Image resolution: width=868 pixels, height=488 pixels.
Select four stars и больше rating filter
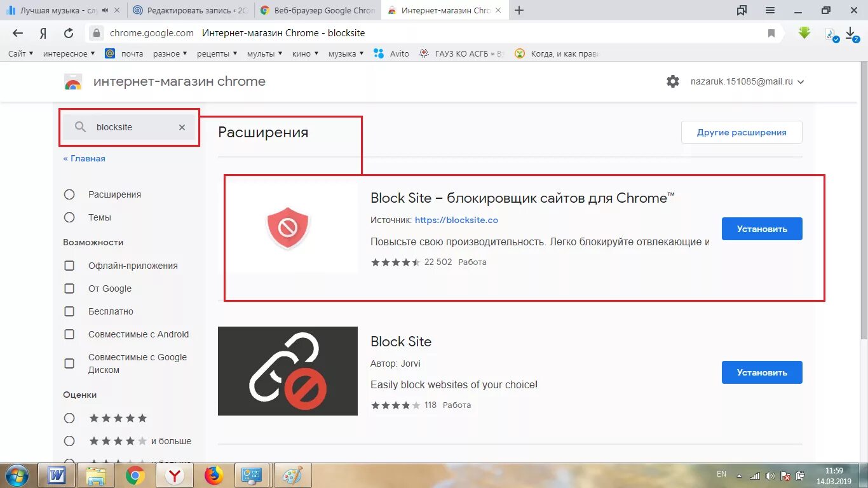[69, 441]
